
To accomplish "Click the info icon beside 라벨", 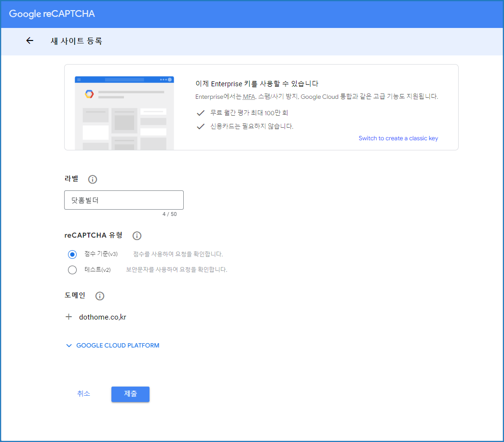I will pyautogui.click(x=93, y=179).
